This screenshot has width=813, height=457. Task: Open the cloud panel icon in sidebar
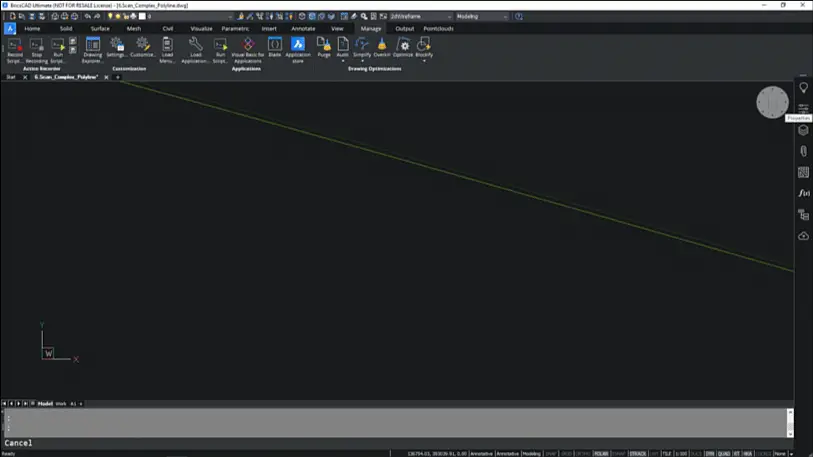tap(803, 236)
